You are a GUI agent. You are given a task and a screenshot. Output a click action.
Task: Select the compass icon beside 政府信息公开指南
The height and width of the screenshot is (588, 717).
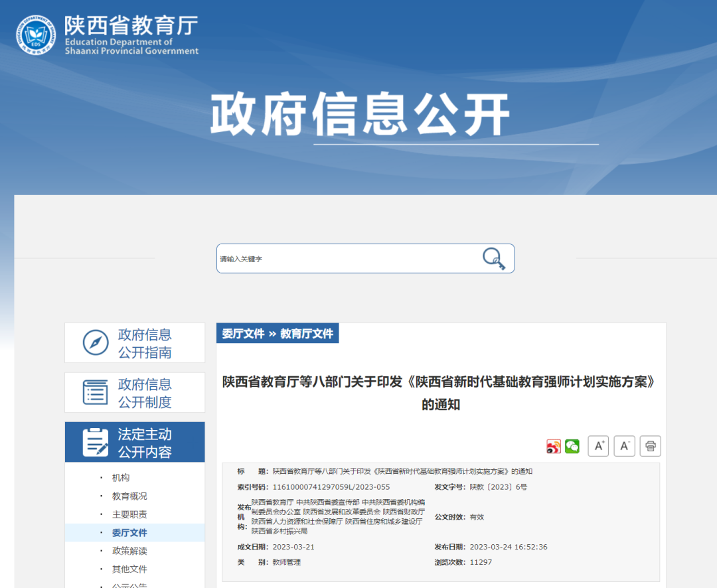click(x=95, y=342)
